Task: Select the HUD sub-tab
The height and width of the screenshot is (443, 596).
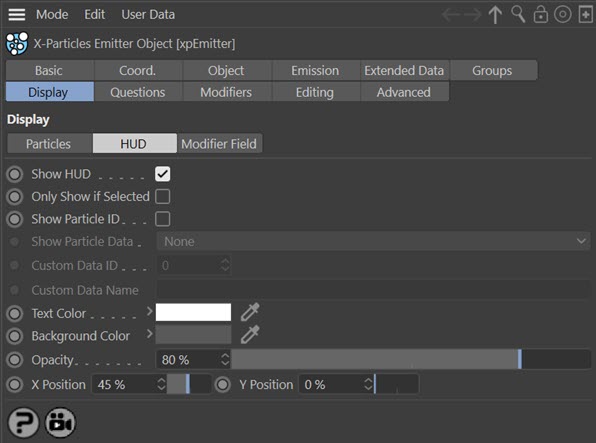Action: [x=135, y=144]
